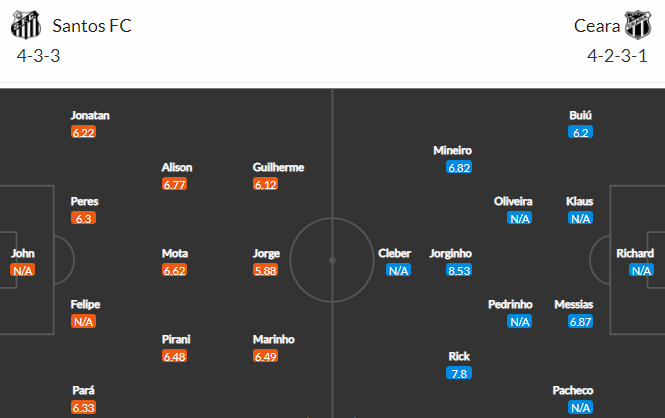Select player Guilherme
The height and width of the screenshot is (418, 665).
click(278, 167)
